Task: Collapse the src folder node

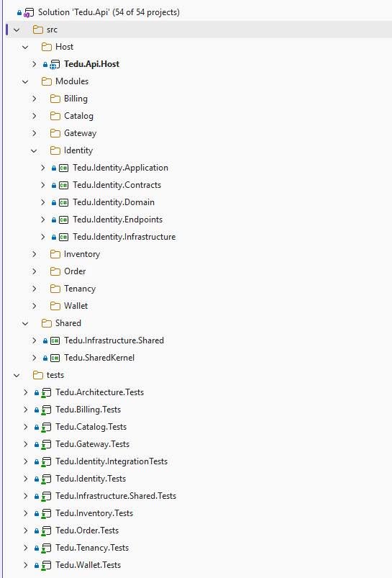Action: click(17, 30)
